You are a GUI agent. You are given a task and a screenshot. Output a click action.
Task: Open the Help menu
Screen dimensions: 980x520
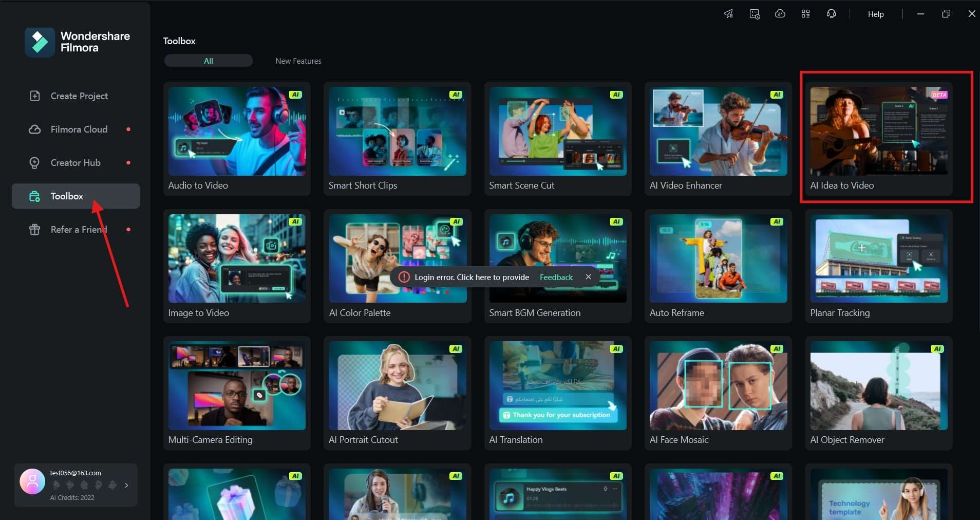[876, 14]
